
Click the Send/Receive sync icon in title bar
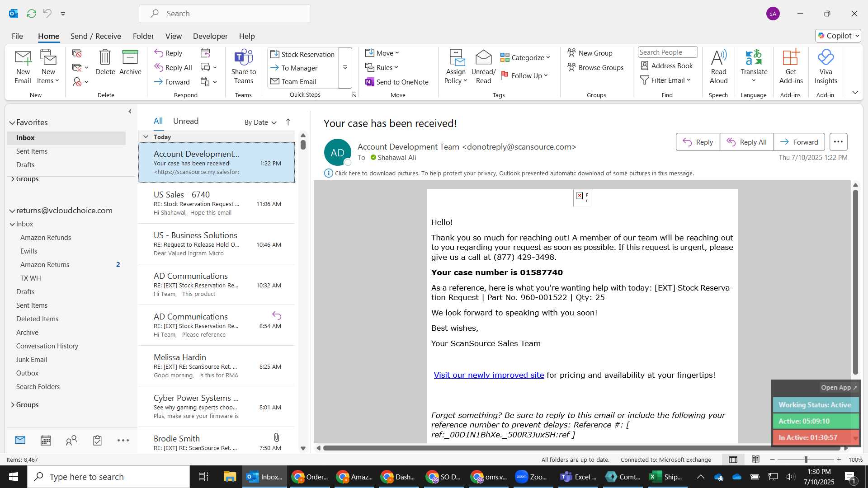[32, 14]
